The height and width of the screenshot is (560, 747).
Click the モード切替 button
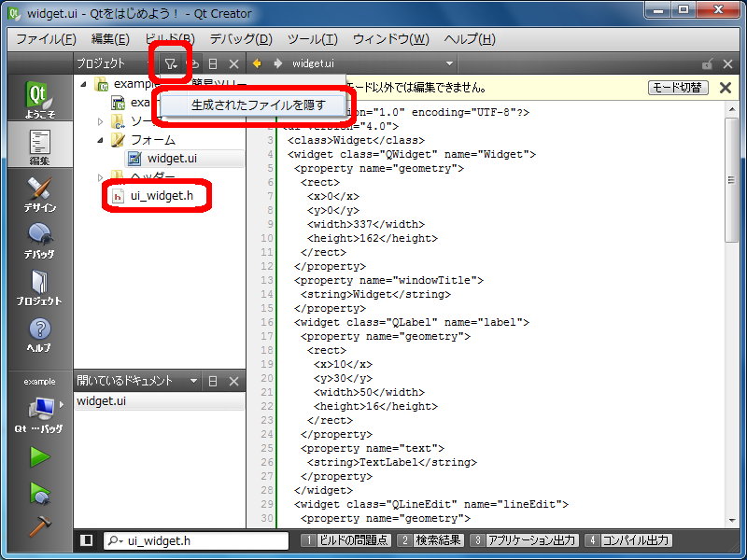[x=678, y=87]
